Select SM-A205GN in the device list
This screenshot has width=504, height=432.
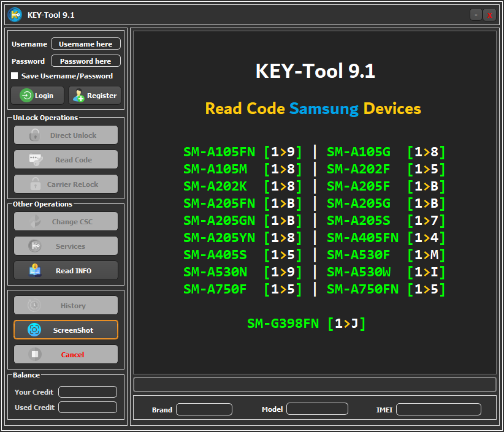pyautogui.click(x=220, y=221)
